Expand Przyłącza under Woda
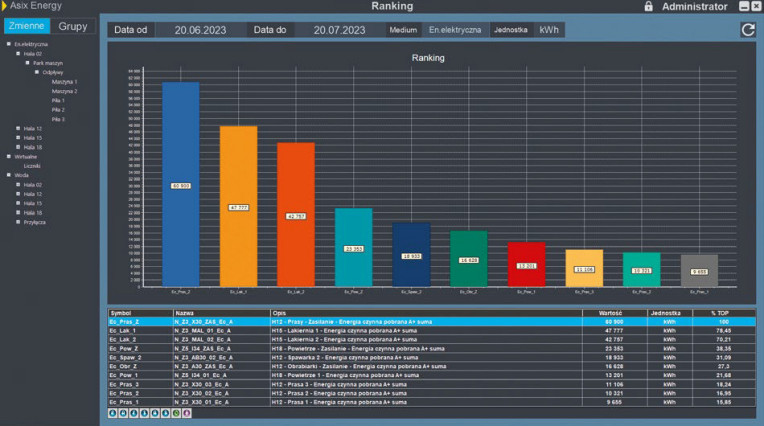This screenshot has height=426, width=764. pos(18,222)
